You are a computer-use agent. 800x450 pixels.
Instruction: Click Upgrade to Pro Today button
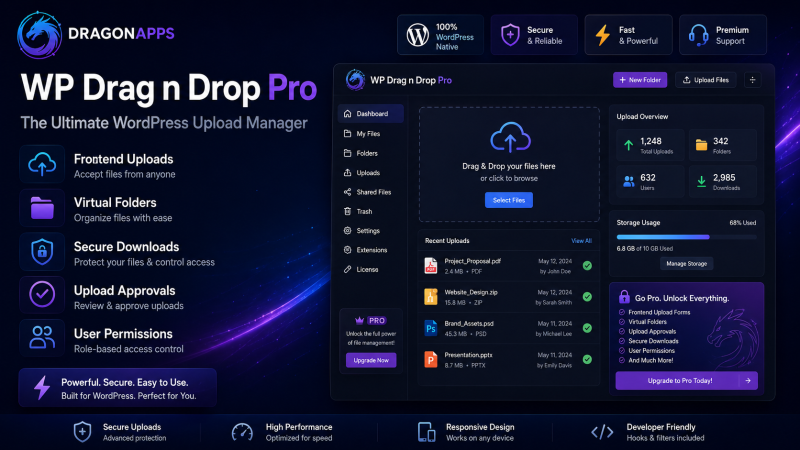tap(686, 381)
